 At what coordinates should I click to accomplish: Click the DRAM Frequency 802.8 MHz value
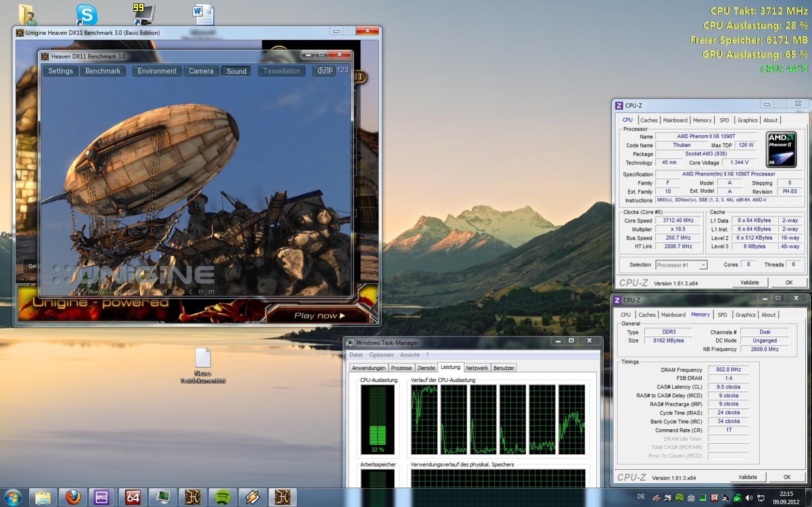pyautogui.click(x=728, y=370)
